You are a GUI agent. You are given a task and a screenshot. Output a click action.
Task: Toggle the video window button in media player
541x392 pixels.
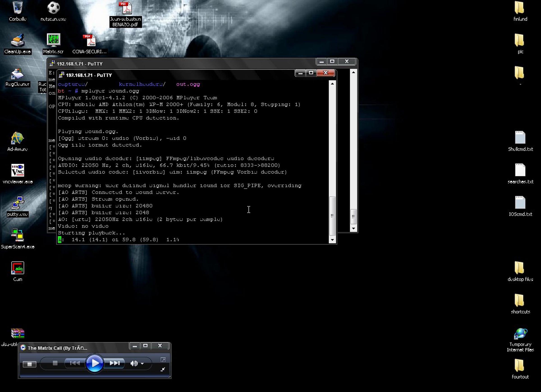point(29,364)
